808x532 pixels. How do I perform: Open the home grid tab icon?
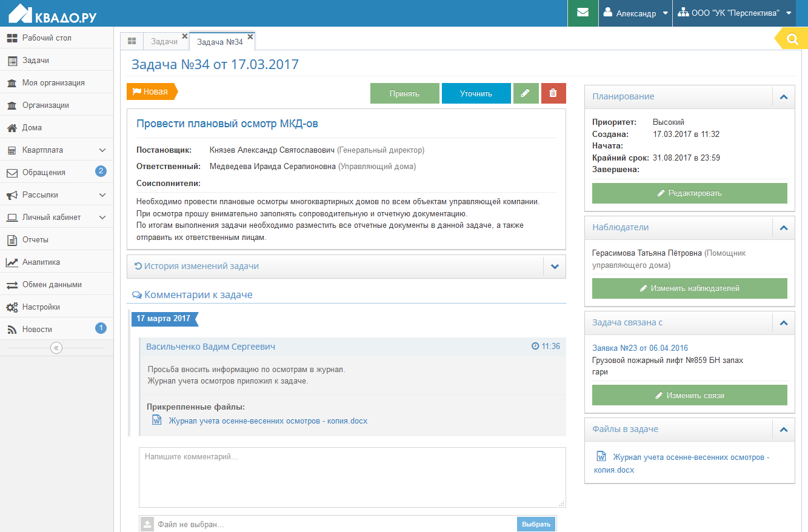132,41
